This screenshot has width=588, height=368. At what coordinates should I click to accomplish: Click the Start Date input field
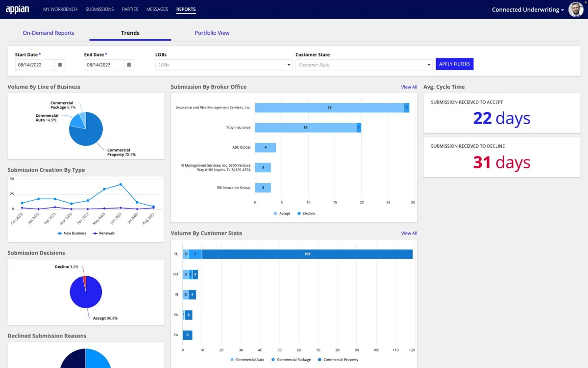[35, 65]
